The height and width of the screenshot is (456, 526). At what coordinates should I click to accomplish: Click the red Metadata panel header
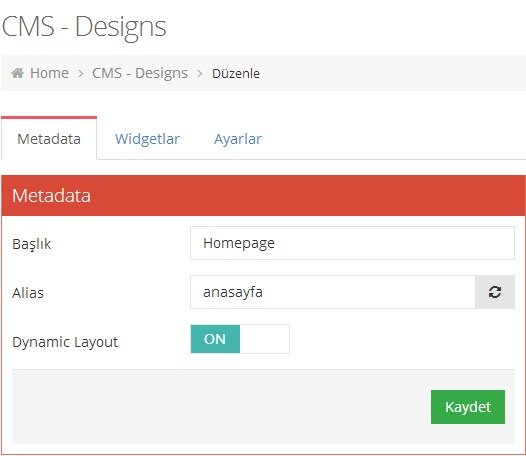pyautogui.click(x=263, y=196)
